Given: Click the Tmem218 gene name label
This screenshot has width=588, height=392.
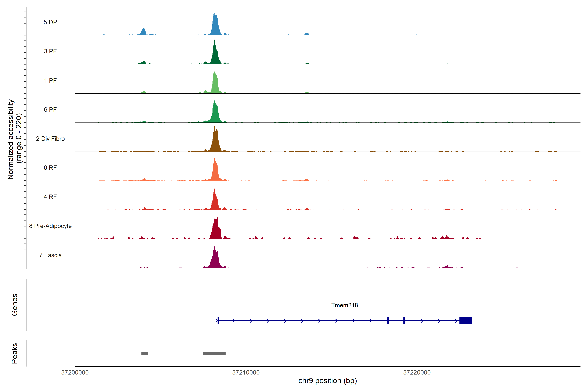Looking at the screenshot, I should click(344, 305).
